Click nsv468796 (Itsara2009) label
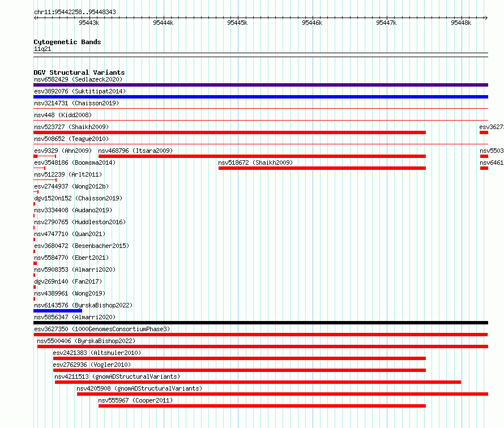This screenshot has height=428, width=504. click(135, 151)
